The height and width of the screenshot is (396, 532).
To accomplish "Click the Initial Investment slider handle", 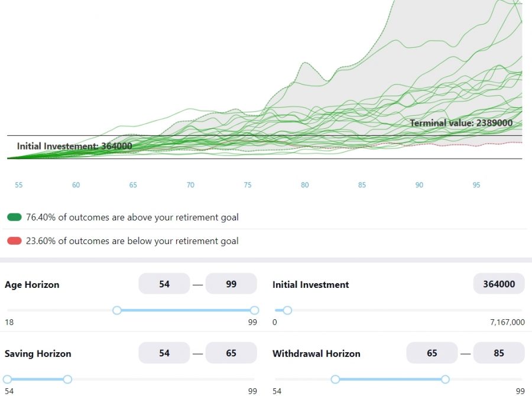I will [x=287, y=310].
